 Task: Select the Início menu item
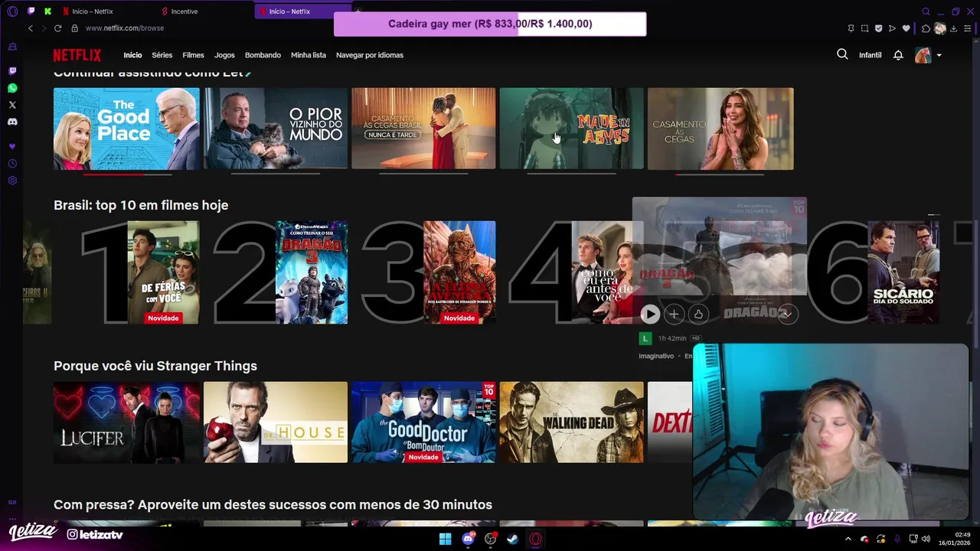pos(132,55)
